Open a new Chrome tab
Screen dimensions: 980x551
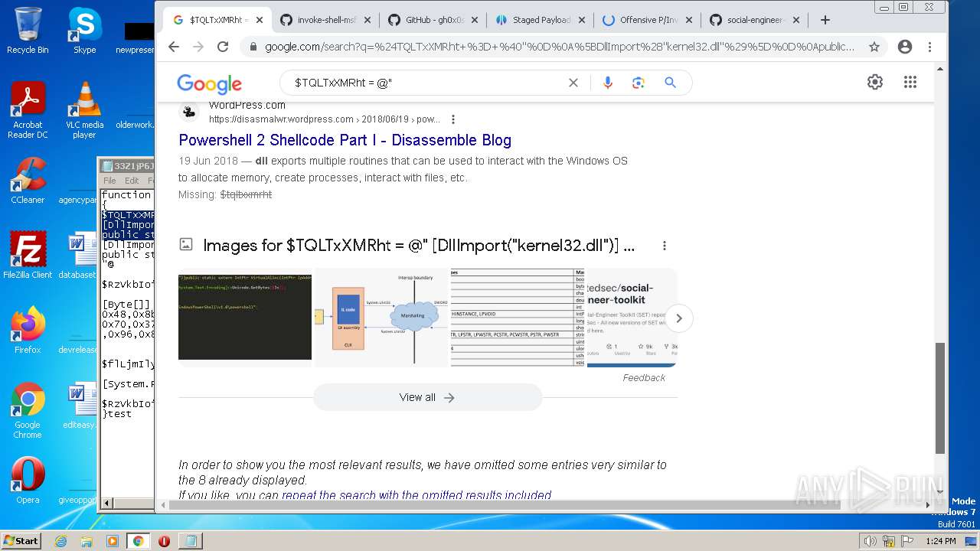(x=825, y=20)
